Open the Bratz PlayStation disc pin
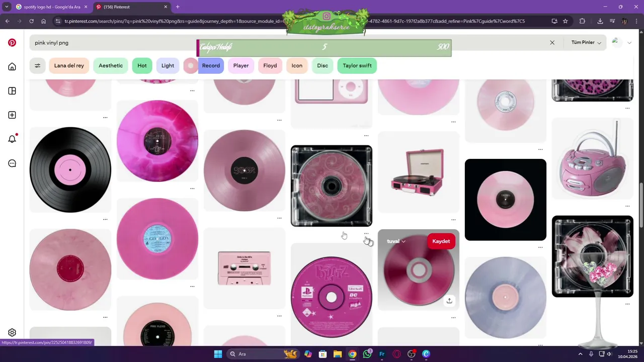The height and width of the screenshot is (362, 644). (332, 297)
